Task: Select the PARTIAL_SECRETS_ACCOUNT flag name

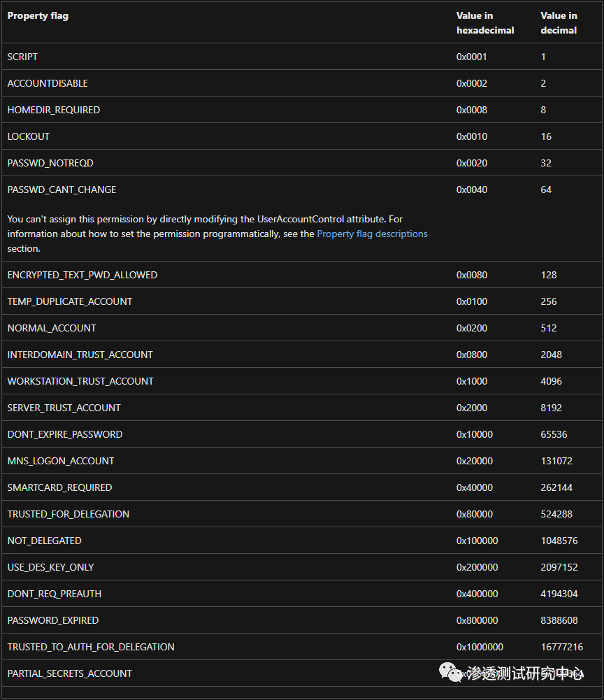Action: tap(70, 673)
